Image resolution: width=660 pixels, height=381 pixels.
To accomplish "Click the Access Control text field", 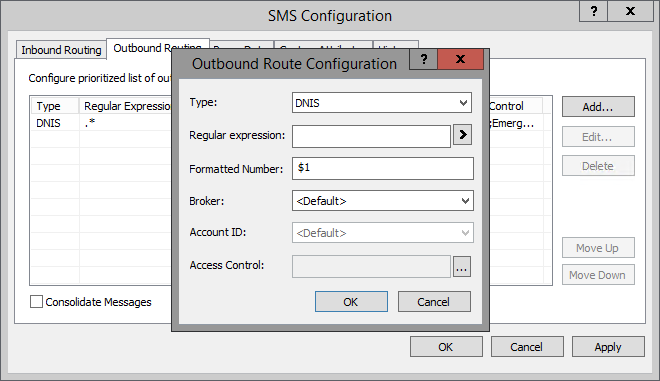I will [x=371, y=266].
